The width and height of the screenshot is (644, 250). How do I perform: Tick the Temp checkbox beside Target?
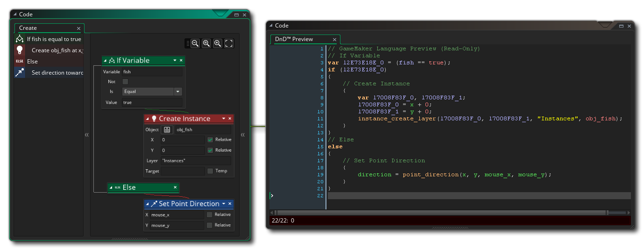pos(210,171)
